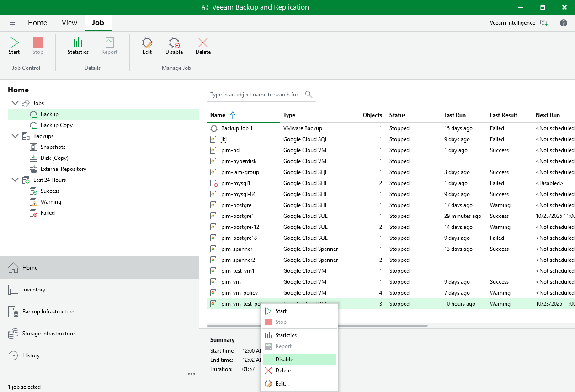Click the Backup Job 1 gear icon
Screen dimensions: 575x392
213,128
